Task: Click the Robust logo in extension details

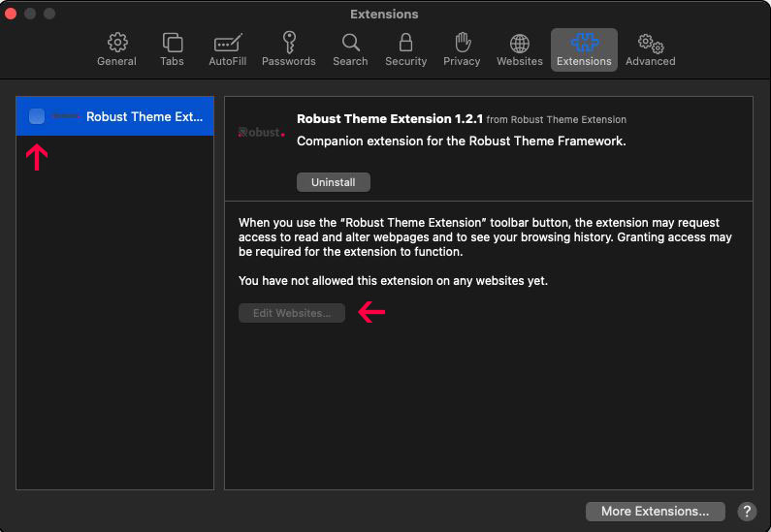Action: tap(261, 132)
